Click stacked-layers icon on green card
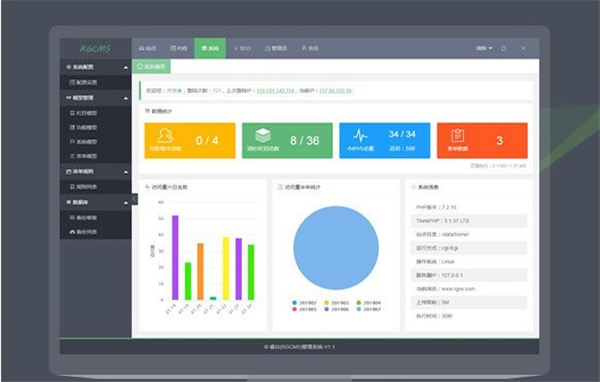 click(263, 135)
